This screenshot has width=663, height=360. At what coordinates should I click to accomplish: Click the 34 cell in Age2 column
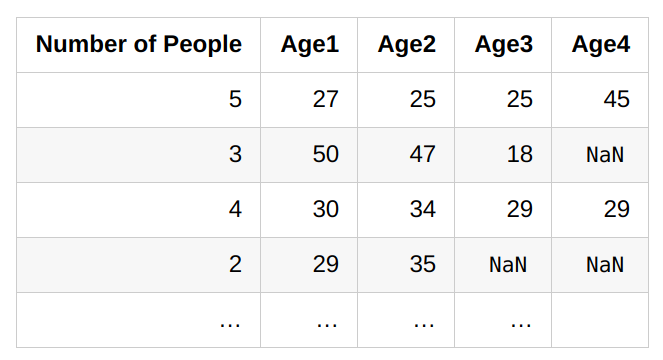(x=406, y=210)
